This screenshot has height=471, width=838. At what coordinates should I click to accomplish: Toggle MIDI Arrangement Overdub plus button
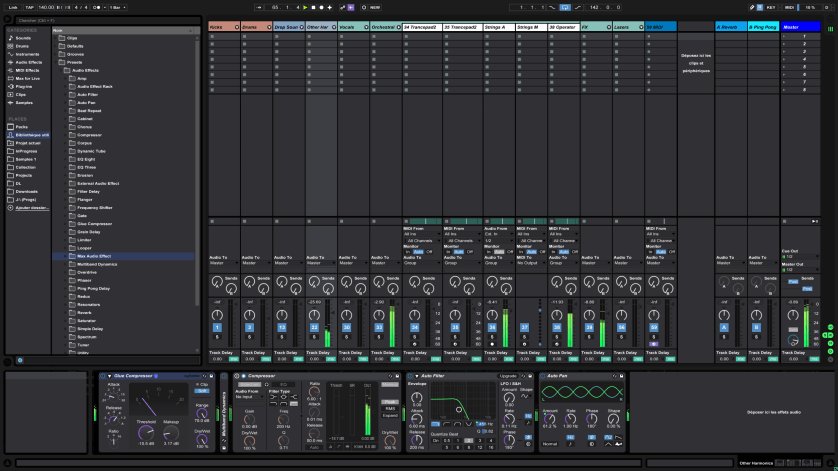click(x=329, y=7)
